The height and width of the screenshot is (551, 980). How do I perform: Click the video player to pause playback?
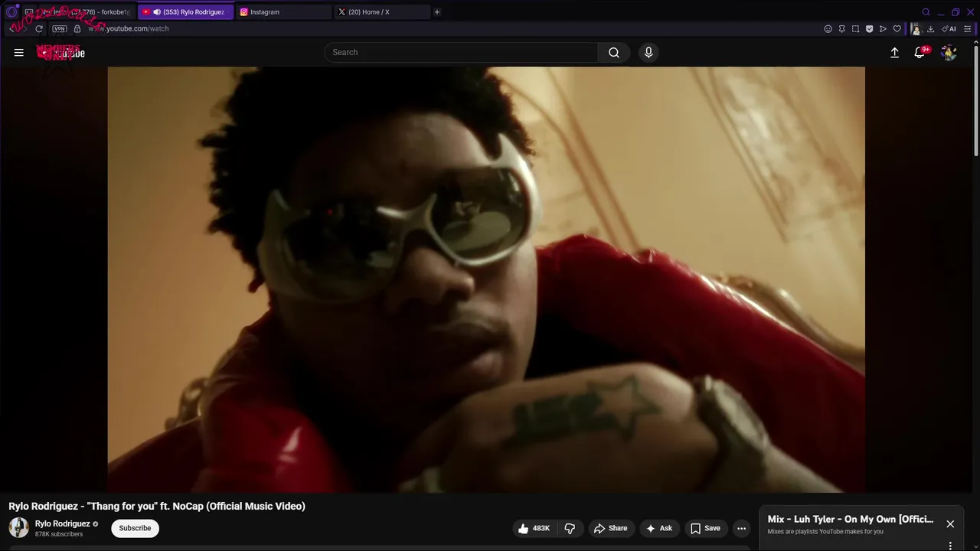[486, 279]
